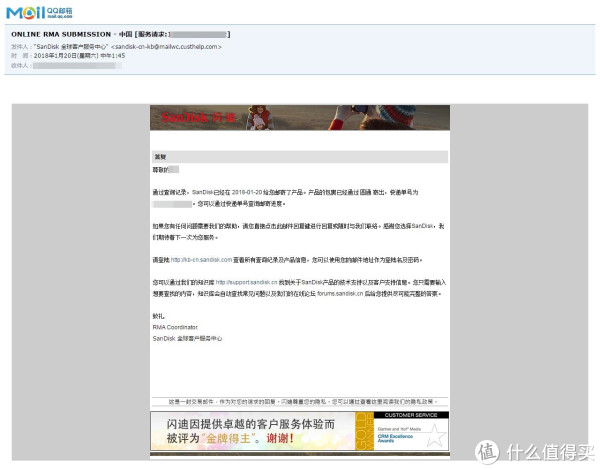600x470 pixels.
Task: Open the kb-cn.sandisk.com link
Action: pos(201,259)
